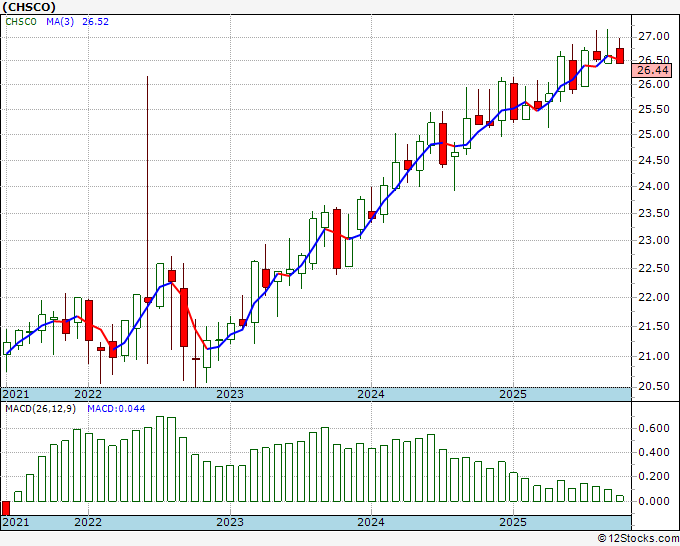Viewport: 680px width, 546px height.
Task: Click the red MACD bar at 2021
Action: (x=6, y=508)
